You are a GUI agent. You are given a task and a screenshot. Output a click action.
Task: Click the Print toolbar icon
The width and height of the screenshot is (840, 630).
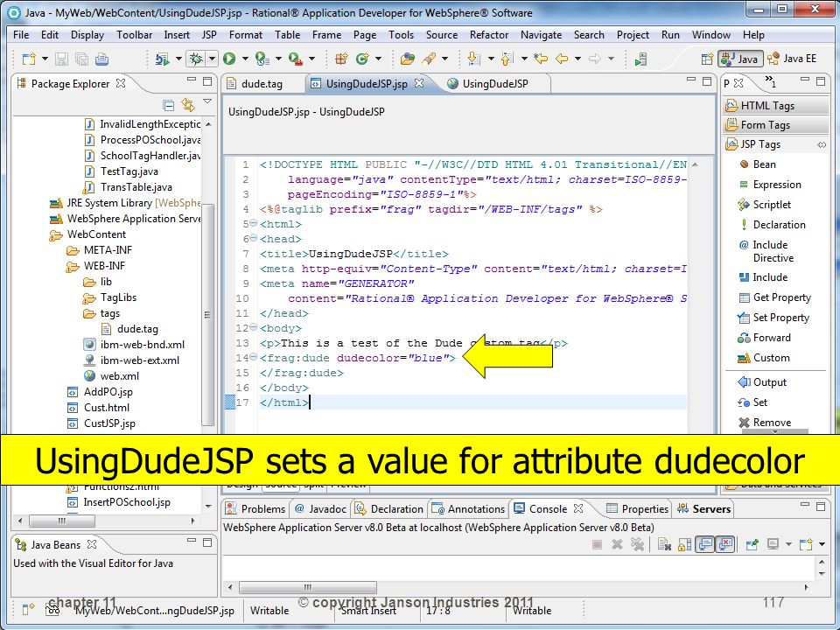click(x=101, y=59)
